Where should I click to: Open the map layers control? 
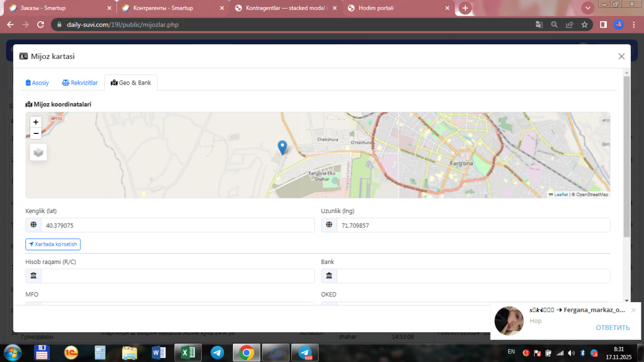tap(38, 152)
